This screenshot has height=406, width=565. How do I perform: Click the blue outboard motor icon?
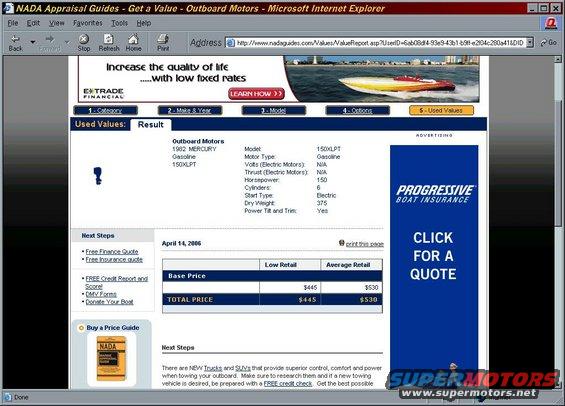pyautogui.click(x=98, y=176)
